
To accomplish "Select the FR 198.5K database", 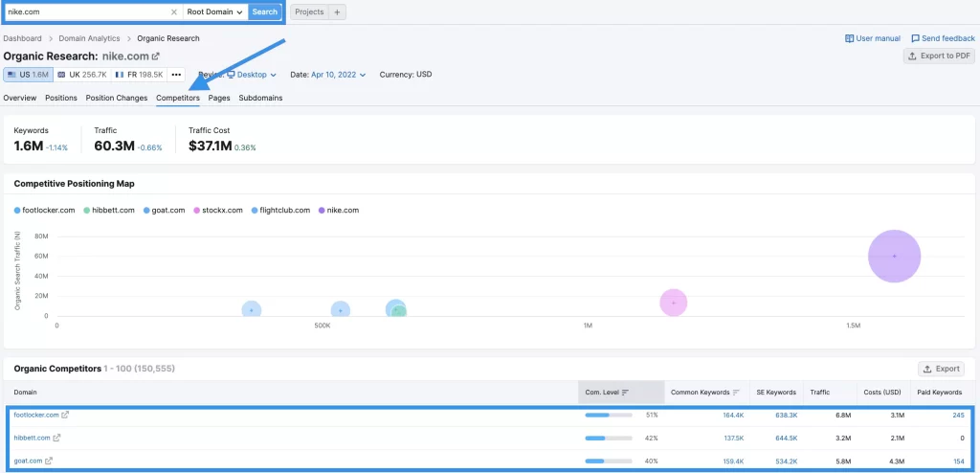I will (x=139, y=75).
